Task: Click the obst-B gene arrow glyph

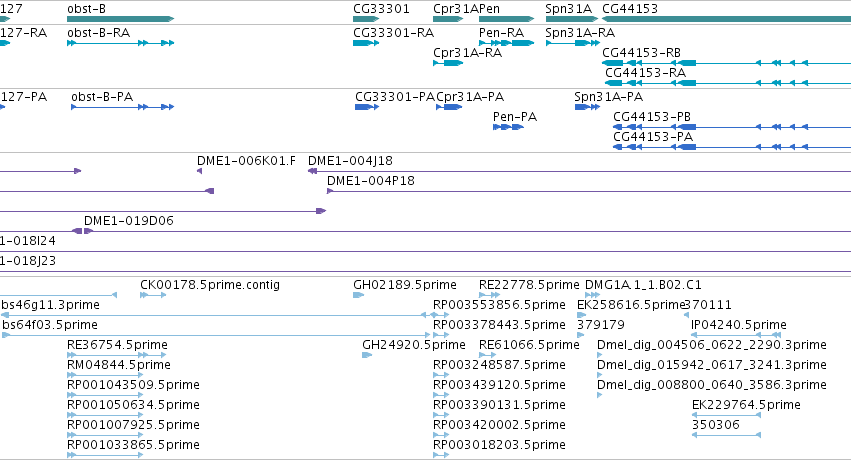Action: pyautogui.click(x=120, y=20)
